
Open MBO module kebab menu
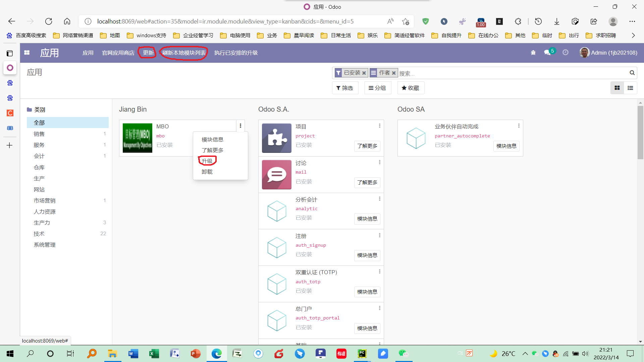(240, 126)
